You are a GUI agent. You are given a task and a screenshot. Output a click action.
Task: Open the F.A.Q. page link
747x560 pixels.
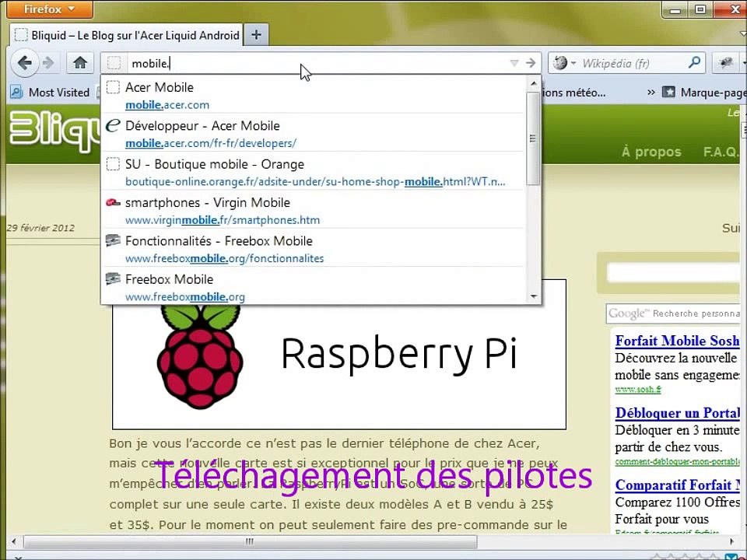pyautogui.click(x=721, y=152)
